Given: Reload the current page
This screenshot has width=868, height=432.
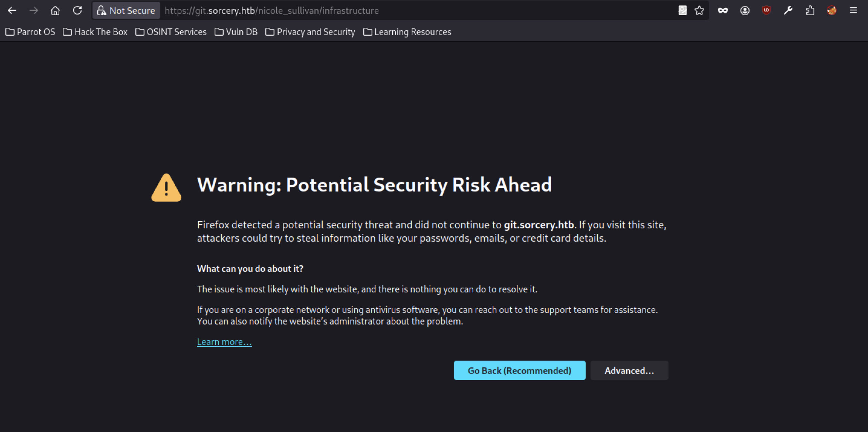Looking at the screenshot, I should [x=77, y=11].
